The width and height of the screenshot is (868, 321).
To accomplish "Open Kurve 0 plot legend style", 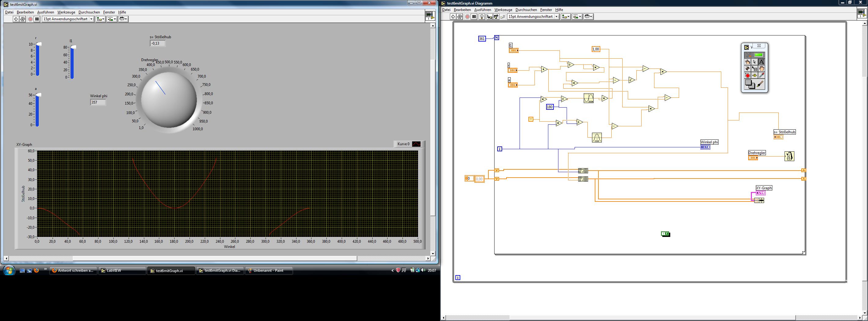I will coord(416,144).
